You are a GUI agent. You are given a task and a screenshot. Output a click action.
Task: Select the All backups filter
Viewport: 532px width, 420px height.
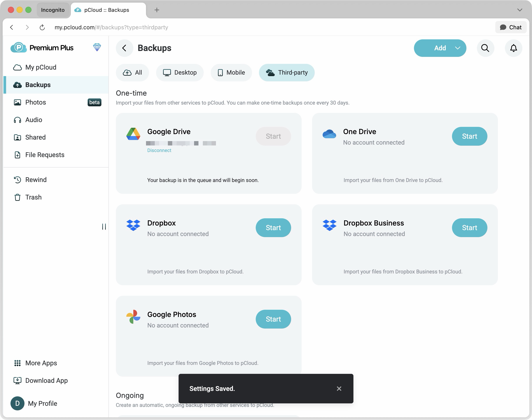132,73
